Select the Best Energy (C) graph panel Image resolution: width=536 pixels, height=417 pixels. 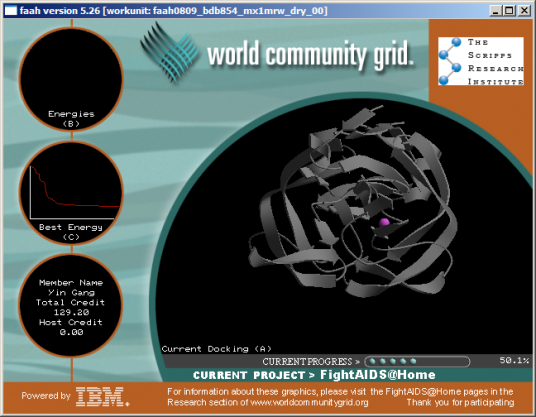click(x=71, y=193)
